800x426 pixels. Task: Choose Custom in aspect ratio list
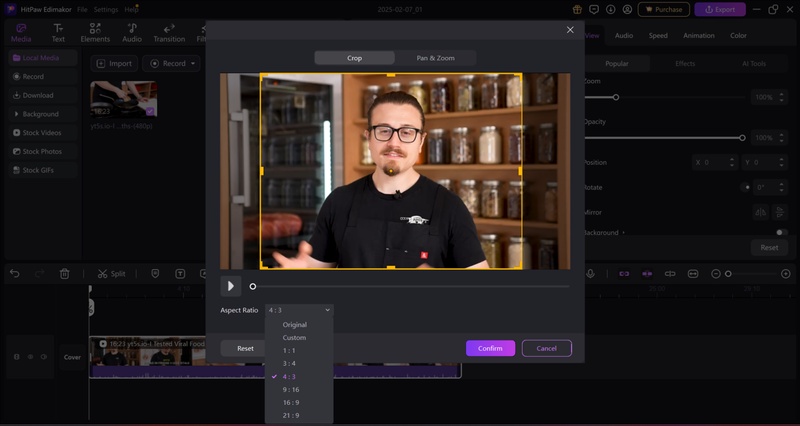294,338
